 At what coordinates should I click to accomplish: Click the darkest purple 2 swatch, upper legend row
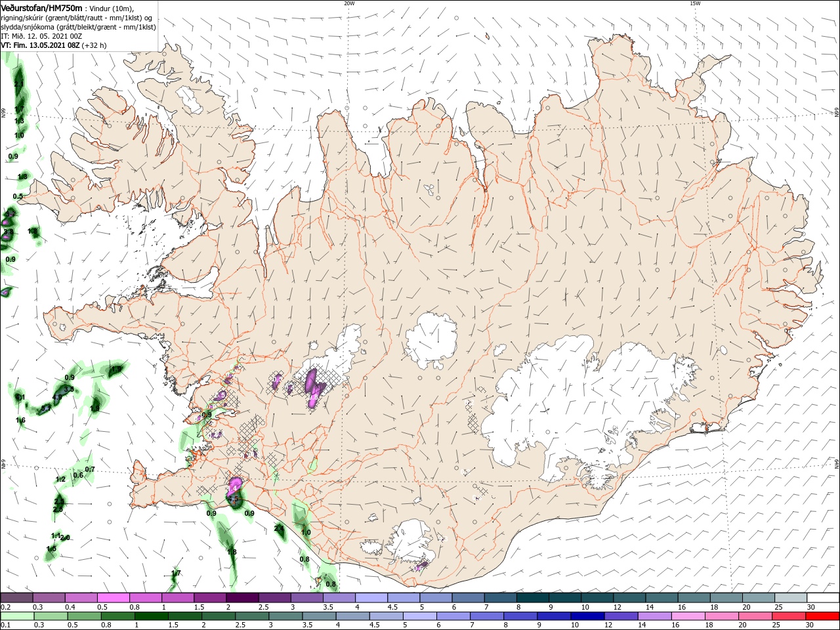click(x=241, y=598)
